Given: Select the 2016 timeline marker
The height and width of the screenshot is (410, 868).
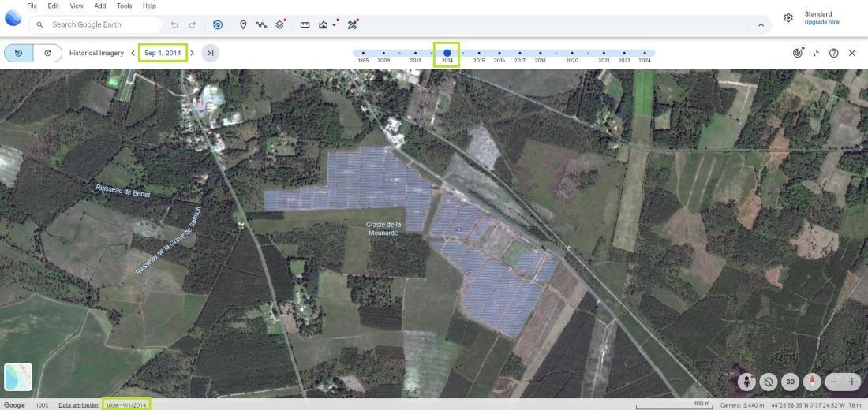Looking at the screenshot, I should pos(499,54).
